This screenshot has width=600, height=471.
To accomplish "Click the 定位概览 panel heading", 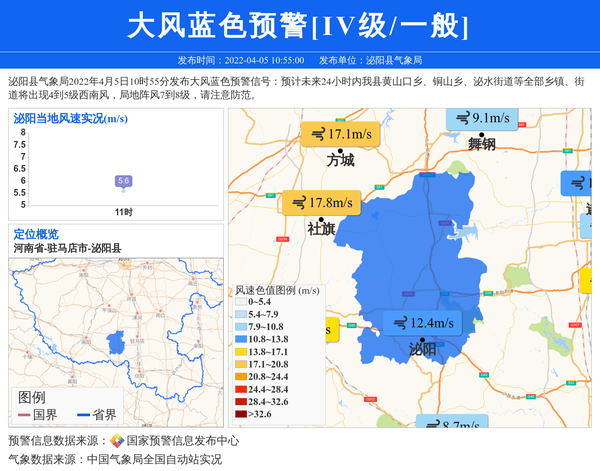I will click(x=36, y=234).
